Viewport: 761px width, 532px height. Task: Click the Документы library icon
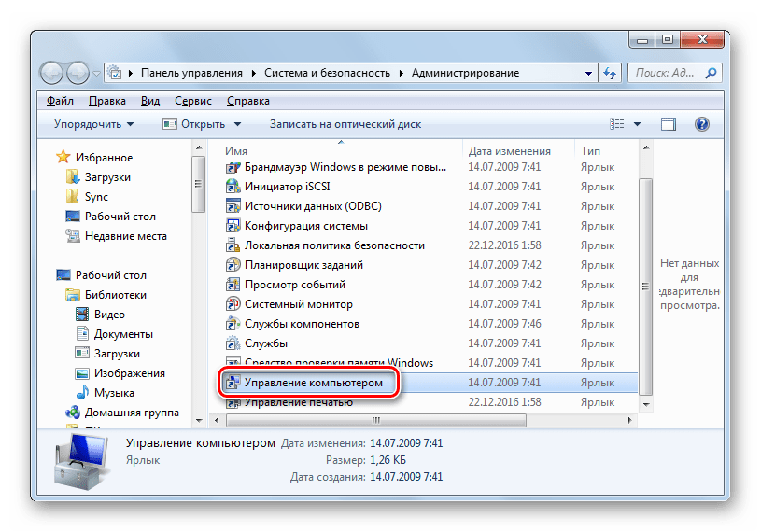[82, 333]
